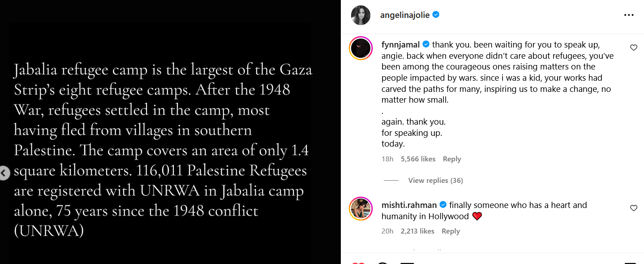The image size is (644, 264).
Task: Reply to fynnjamal's comment
Action: (x=451, y=159)
